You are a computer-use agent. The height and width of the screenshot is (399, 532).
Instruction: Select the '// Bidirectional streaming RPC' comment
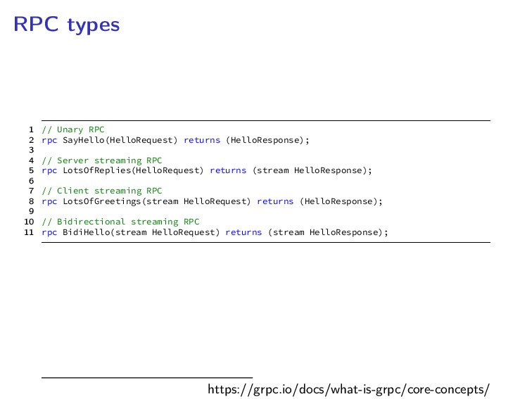click(120, 222)
